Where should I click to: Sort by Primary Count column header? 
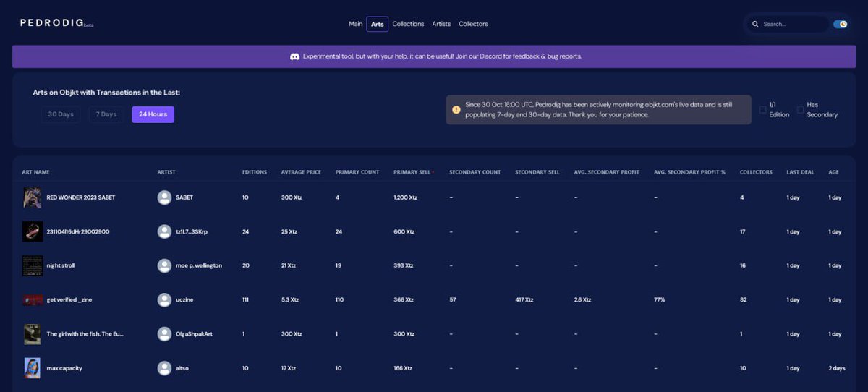pos(357,172)
